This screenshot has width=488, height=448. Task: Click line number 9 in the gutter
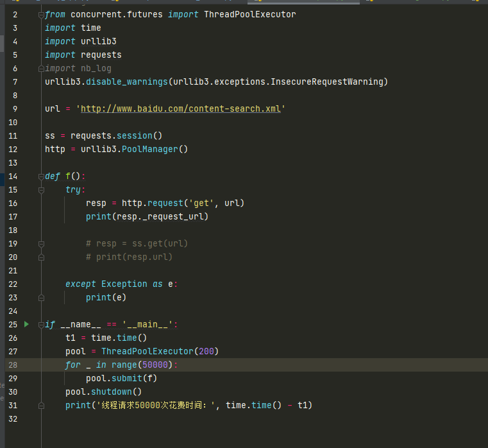point(15,108)
